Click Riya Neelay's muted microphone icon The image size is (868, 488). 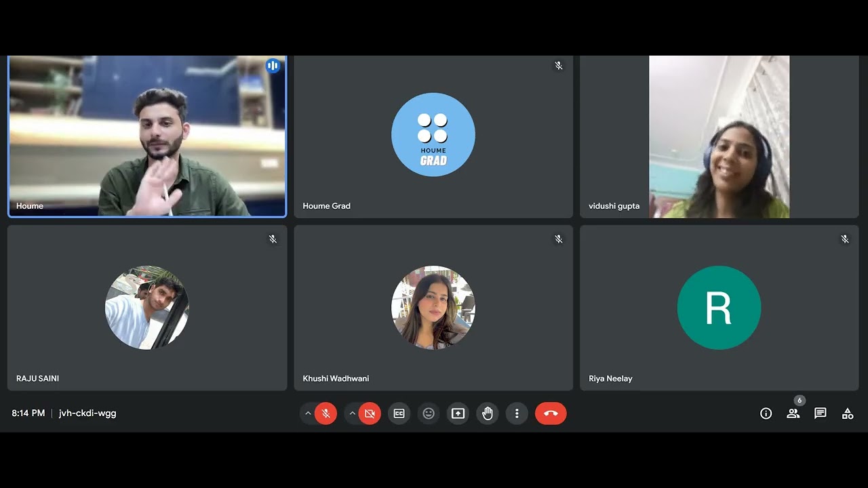click(845, 239)
